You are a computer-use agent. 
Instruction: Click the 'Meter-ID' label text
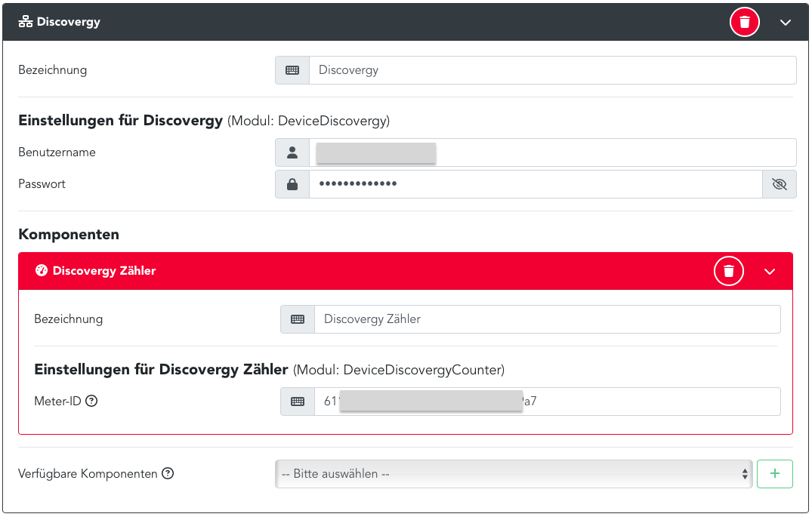click(57, 401)
